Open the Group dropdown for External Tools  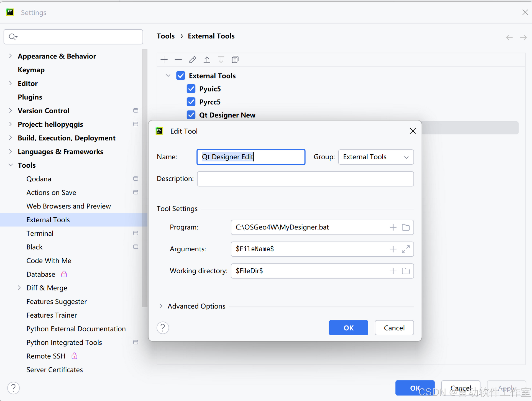[x=406, y=157]
